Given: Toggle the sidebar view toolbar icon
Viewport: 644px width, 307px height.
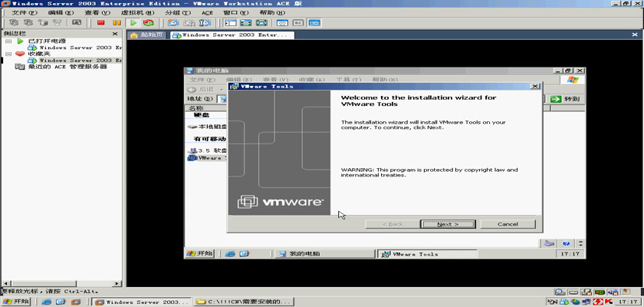Looking at the screenshot, I should [x=231, y=23].
